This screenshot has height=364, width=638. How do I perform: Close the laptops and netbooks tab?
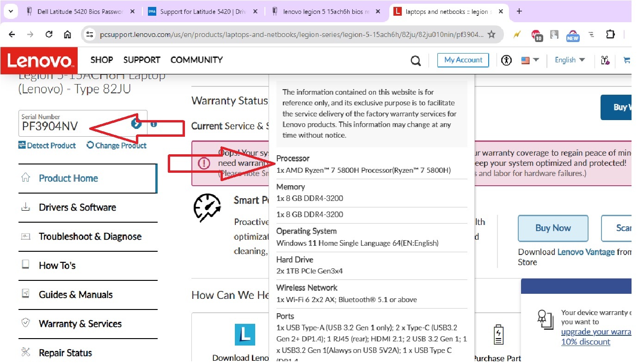(x=500, y=12)
